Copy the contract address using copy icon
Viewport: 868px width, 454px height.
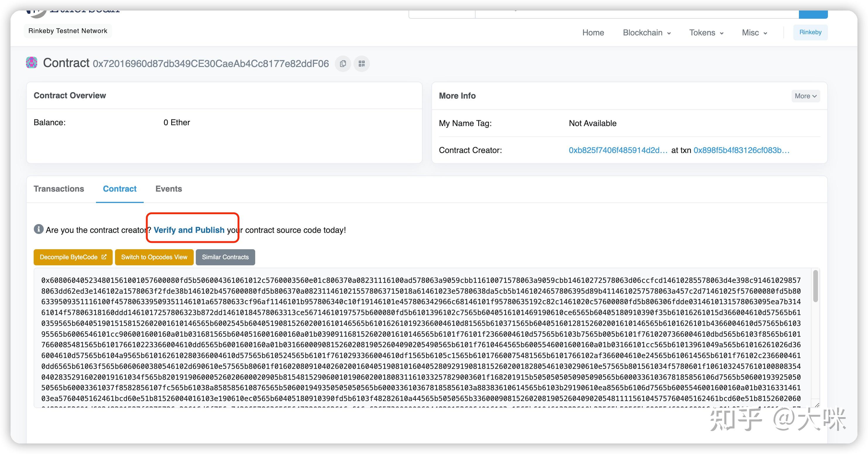(x=343, y=64)
